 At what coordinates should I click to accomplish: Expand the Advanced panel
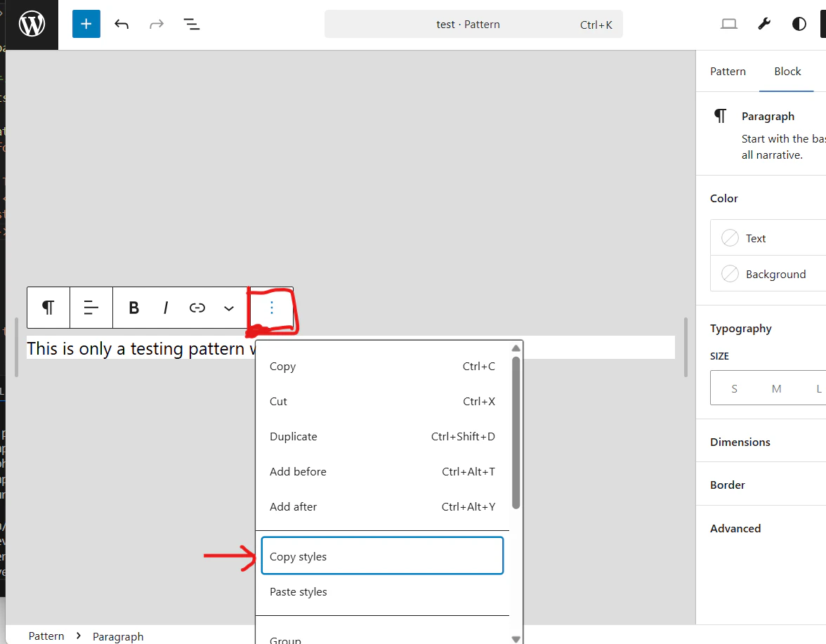pyautogui.click(x=761, y=528)
